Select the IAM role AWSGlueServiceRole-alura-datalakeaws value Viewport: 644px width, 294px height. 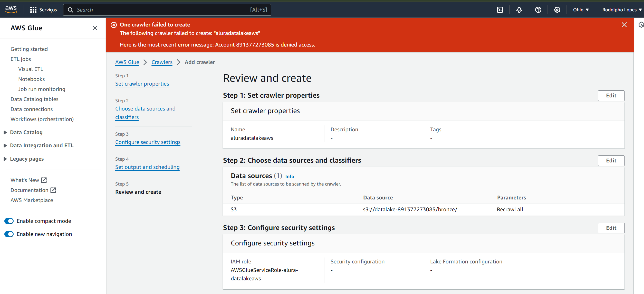pyautogui.click(x=264, y=274)
